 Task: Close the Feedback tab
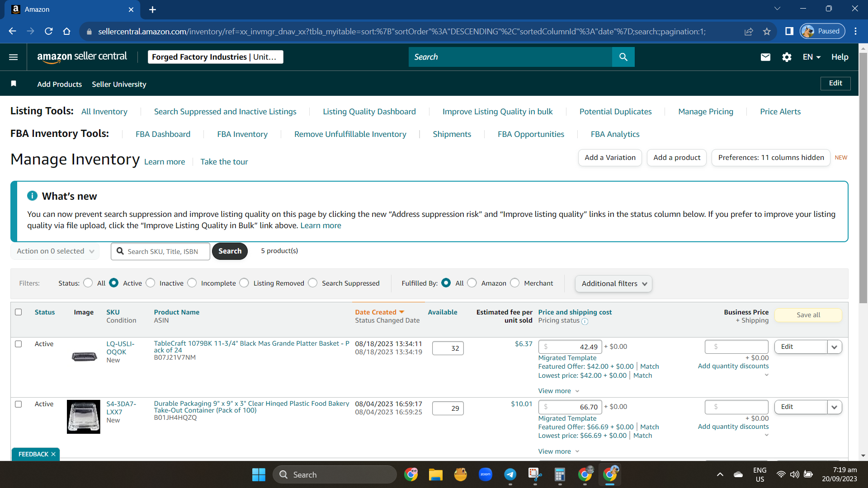[53, 454]
